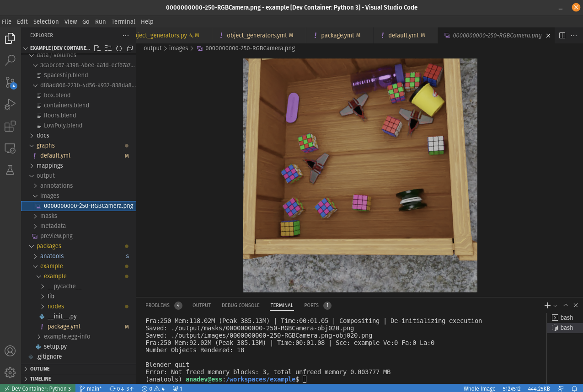Maximize the terminal panel size

point(566,305)
